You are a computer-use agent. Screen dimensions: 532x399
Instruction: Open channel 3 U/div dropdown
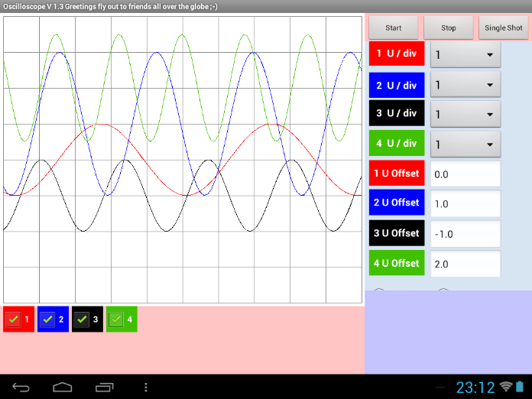coord(465,115)
